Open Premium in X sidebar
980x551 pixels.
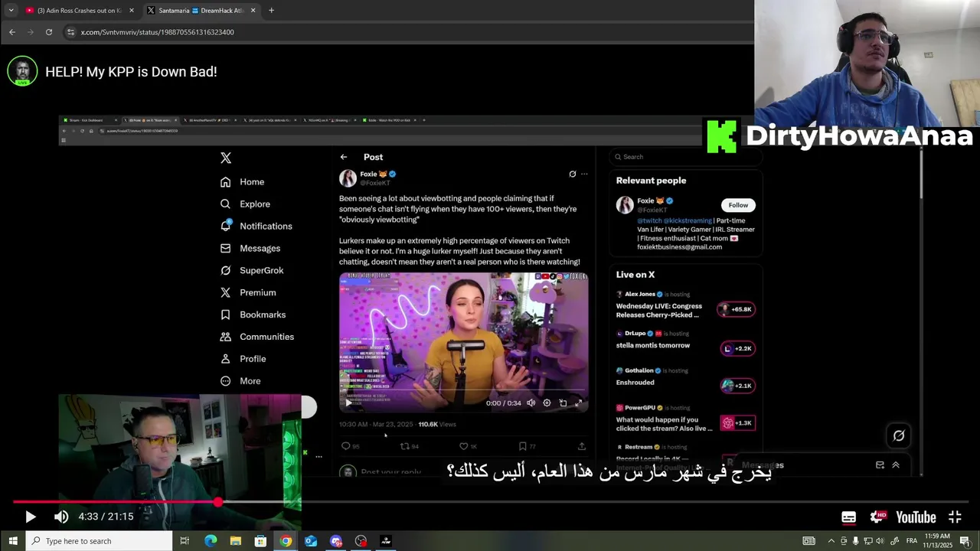coord(248,292)
